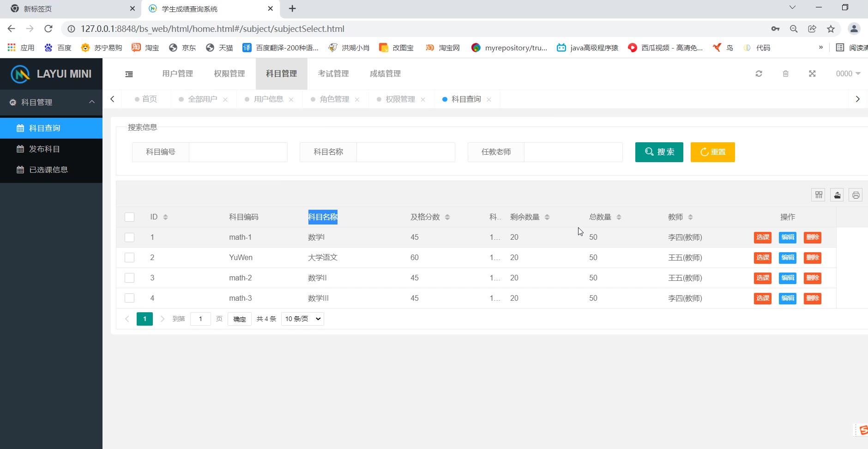868x449 pixels.
Task: Click the yellow 重置 button
Action: (x=712, y=152)
